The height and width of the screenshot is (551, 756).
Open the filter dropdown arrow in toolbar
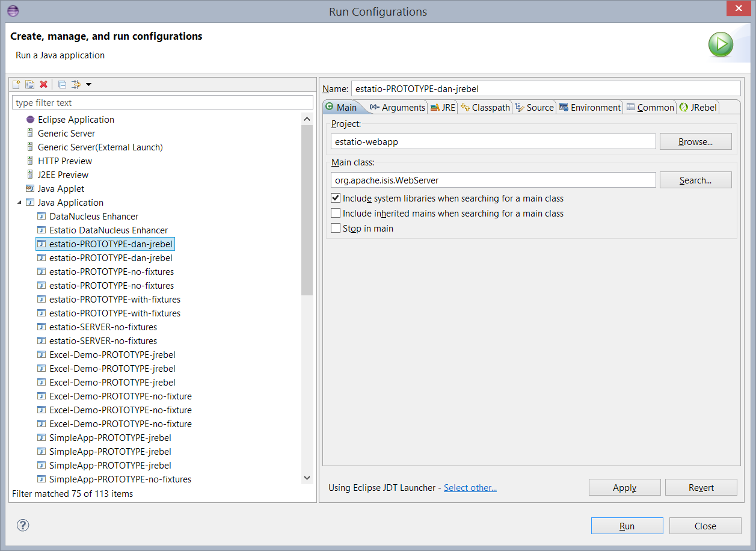(x=88, y=84)
